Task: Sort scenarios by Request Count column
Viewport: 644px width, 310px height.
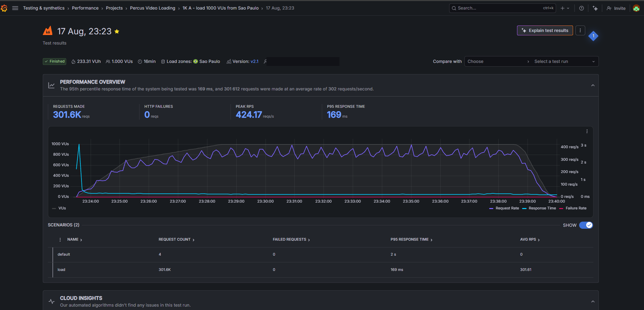Action: [x=177, y=240]
